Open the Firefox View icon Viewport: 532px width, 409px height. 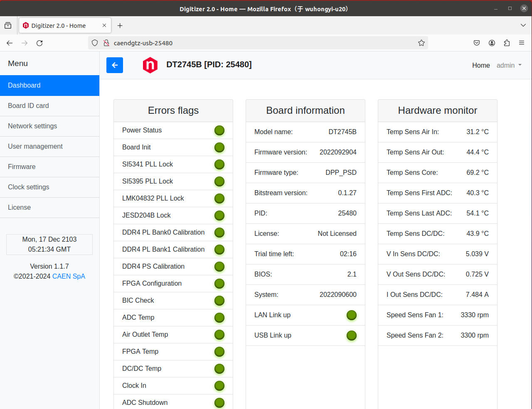[8, 25]
